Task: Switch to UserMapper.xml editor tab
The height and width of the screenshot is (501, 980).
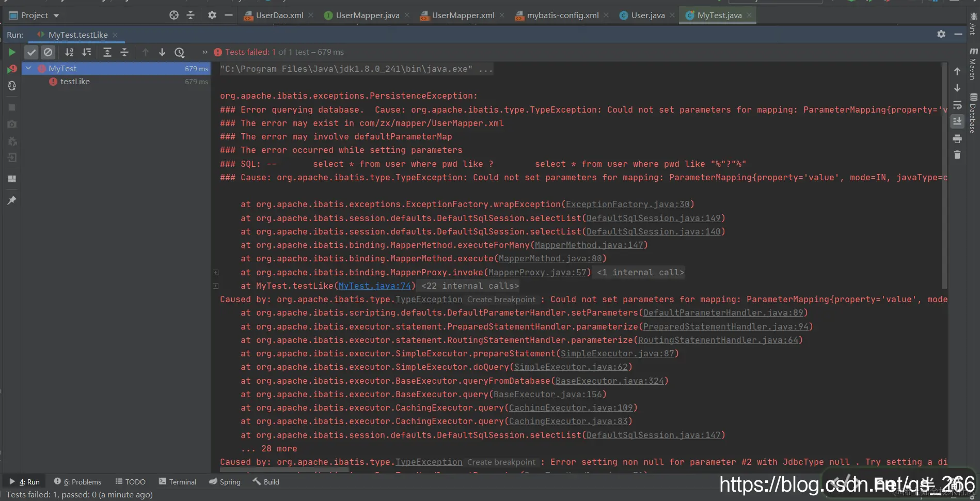Action: (x=463, y=15)
